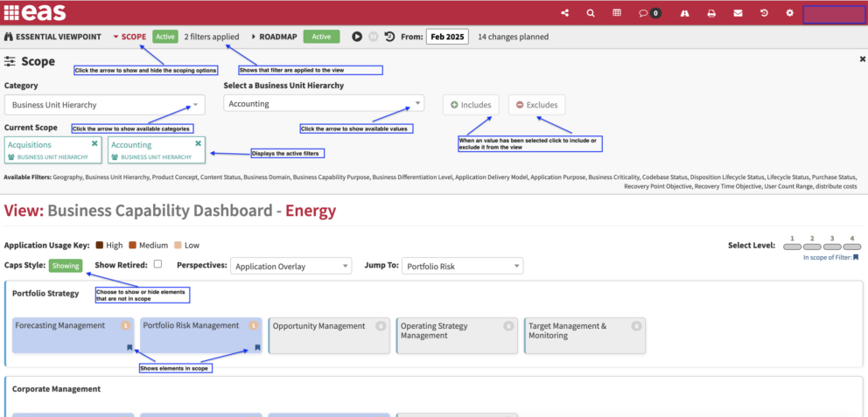Open the Portfolio Risk Management capability
Screen dimensions: 868x417
201,335
